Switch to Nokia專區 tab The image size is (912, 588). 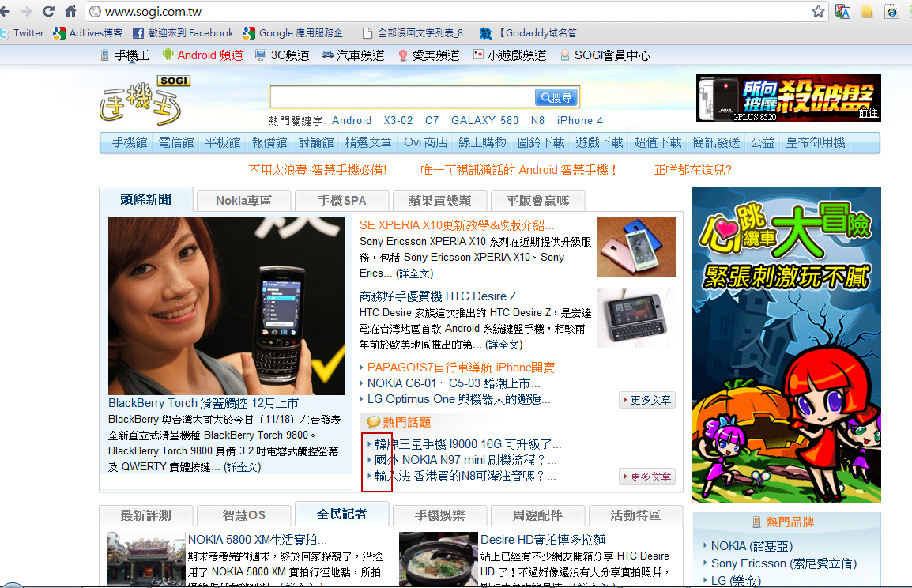coord(243,201)
